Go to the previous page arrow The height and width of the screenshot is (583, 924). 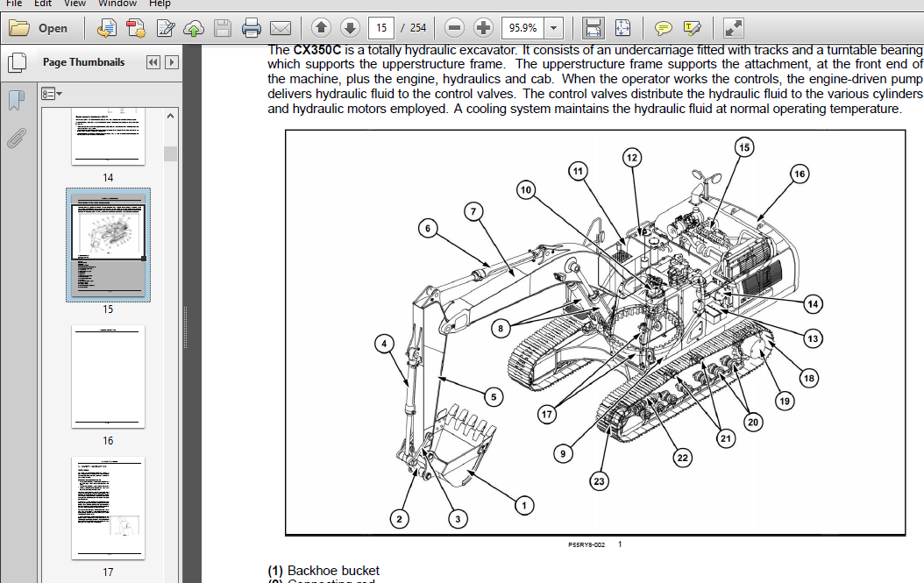point(321,28)
